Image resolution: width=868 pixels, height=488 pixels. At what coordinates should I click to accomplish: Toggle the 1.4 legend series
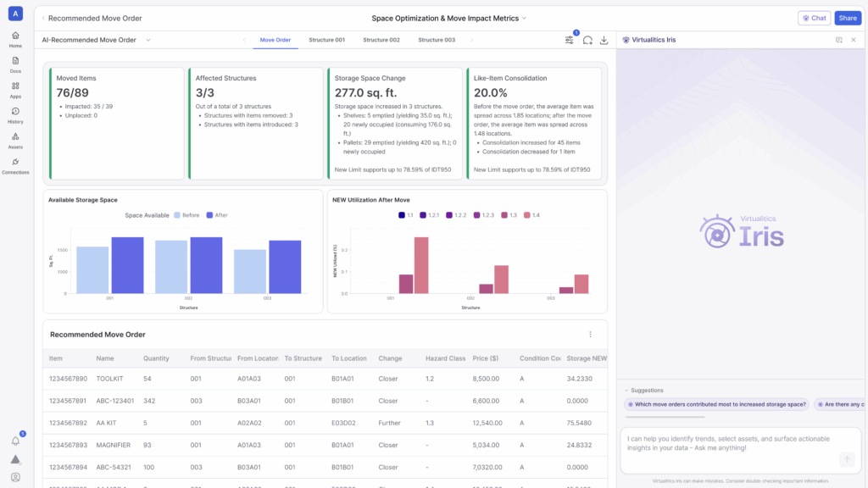[532, 215]
